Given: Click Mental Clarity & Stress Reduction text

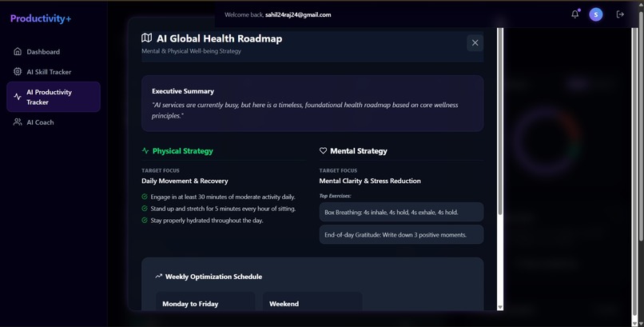Looking at the screenshot, I should (x=370, y=181).
